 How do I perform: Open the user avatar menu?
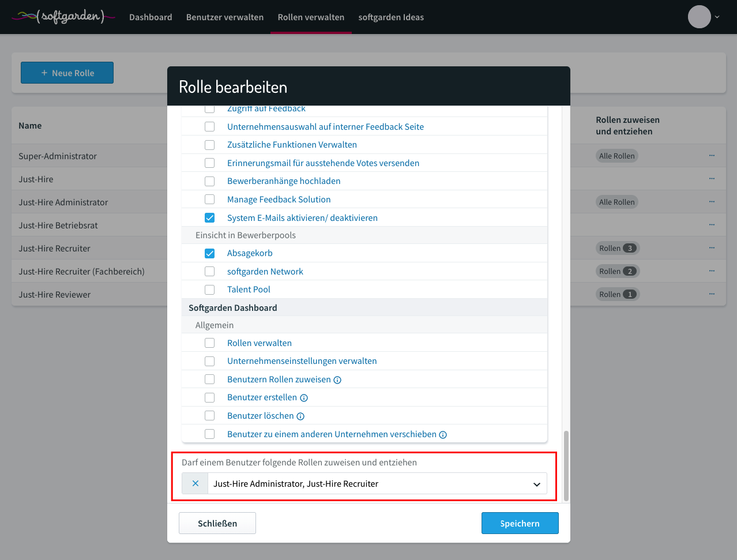[699, 17]
